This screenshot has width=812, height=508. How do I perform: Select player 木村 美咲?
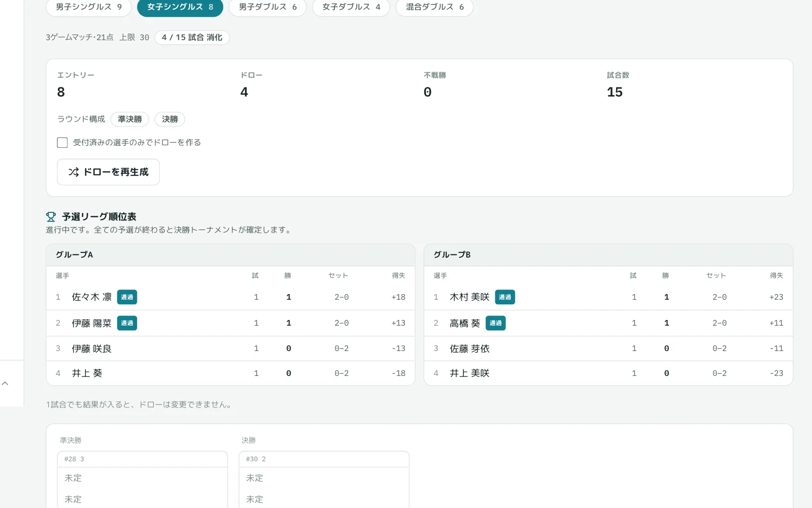[469, 297]
